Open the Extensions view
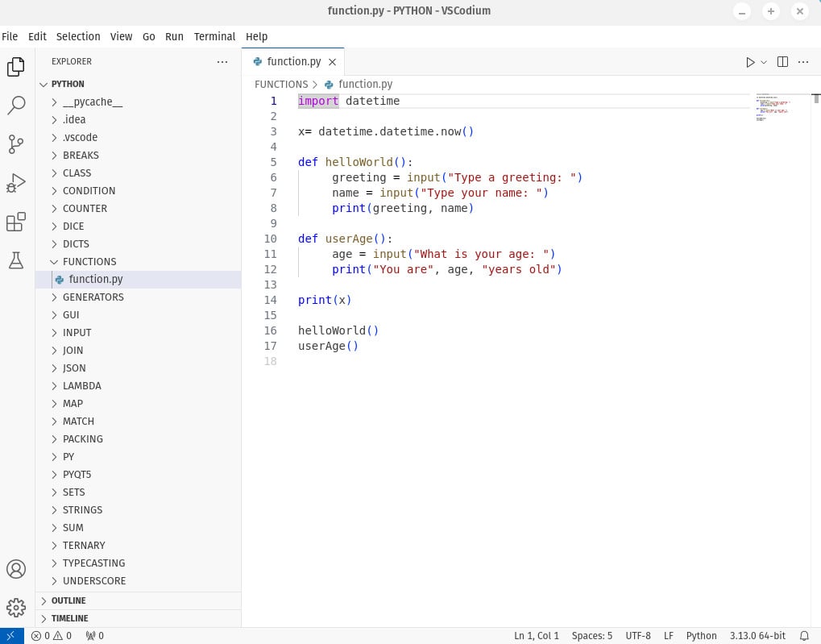Viewport: 821px width, 644px height. 16,222
